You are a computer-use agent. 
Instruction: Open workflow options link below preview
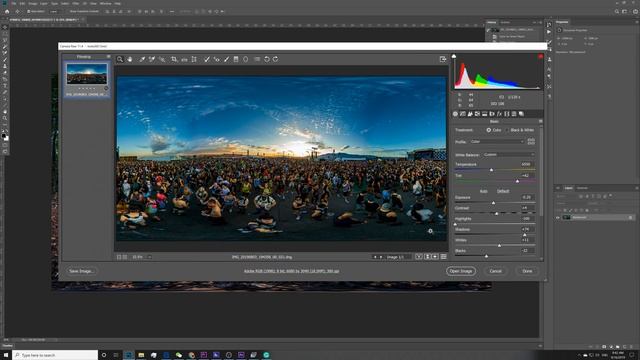pos(291,271)
